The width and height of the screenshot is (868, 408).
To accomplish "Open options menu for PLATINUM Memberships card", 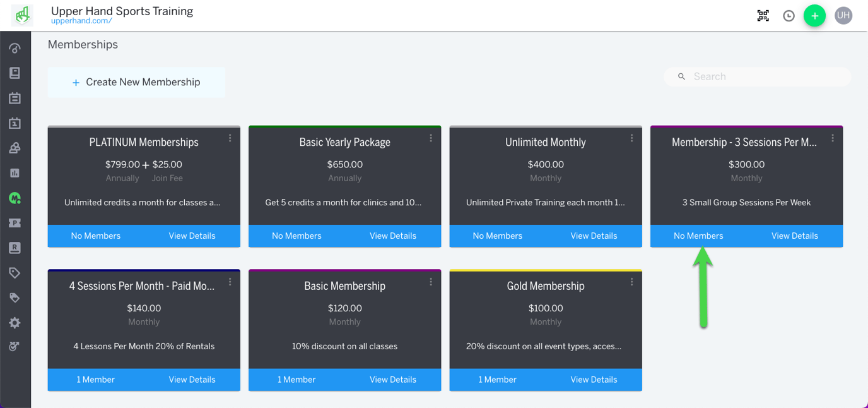I will tap(230, 138).
